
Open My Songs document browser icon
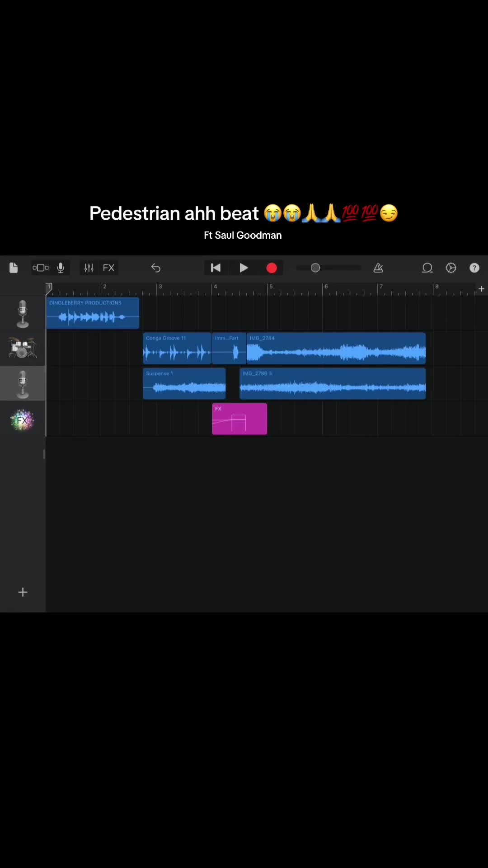[x=14, y=268]
